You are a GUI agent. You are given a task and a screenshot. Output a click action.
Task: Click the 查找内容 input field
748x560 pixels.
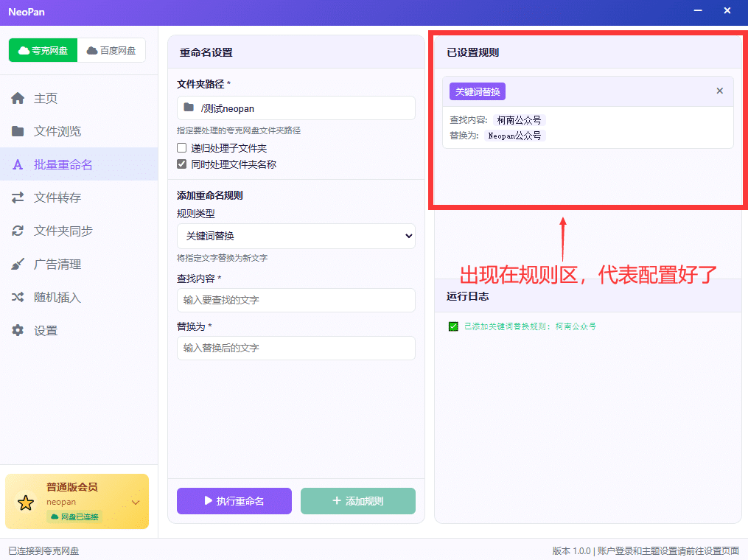pos(296,300)
